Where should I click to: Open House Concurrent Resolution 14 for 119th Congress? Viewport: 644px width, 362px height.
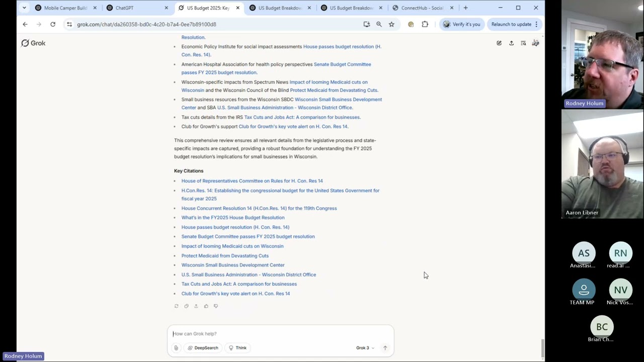[259, 208]
